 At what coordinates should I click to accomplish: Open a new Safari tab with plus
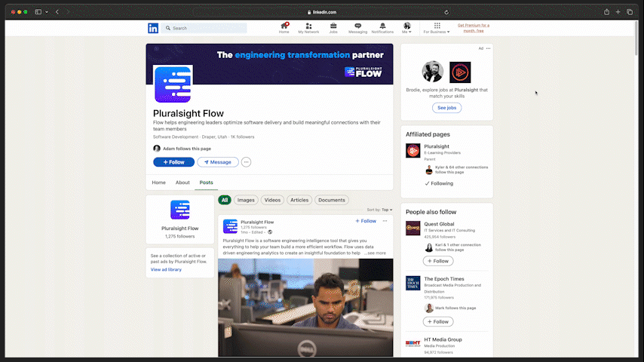618,12
